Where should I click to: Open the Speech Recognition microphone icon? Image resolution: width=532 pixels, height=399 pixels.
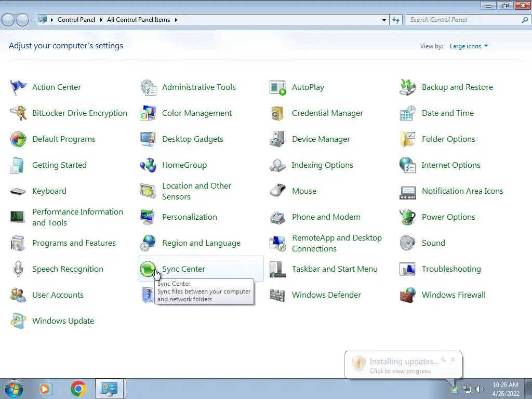(x=18, y=269)
